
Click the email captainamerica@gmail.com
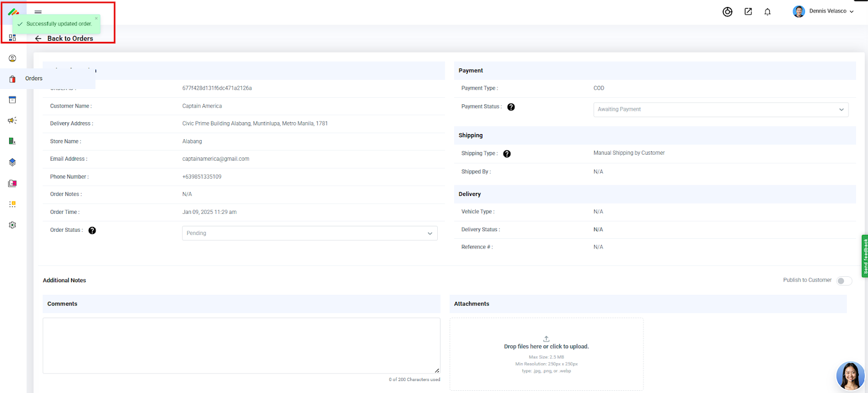(216, 159)
